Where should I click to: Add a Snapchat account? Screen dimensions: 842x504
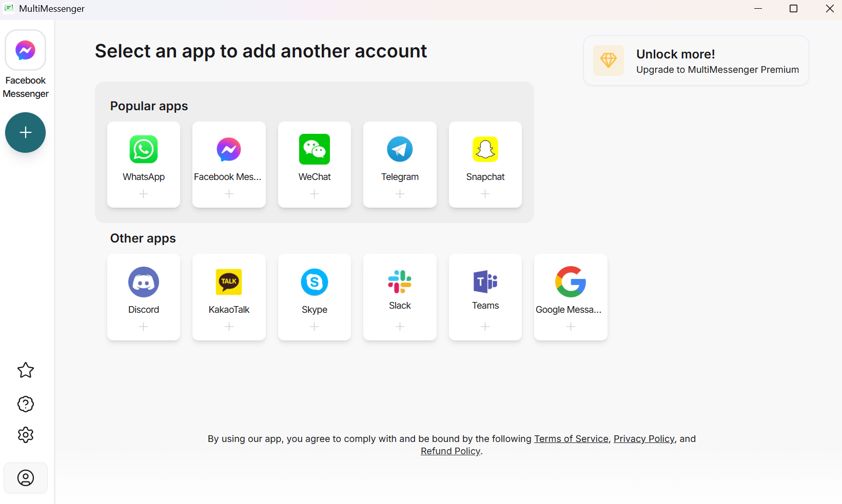click(x=485, y=165)
